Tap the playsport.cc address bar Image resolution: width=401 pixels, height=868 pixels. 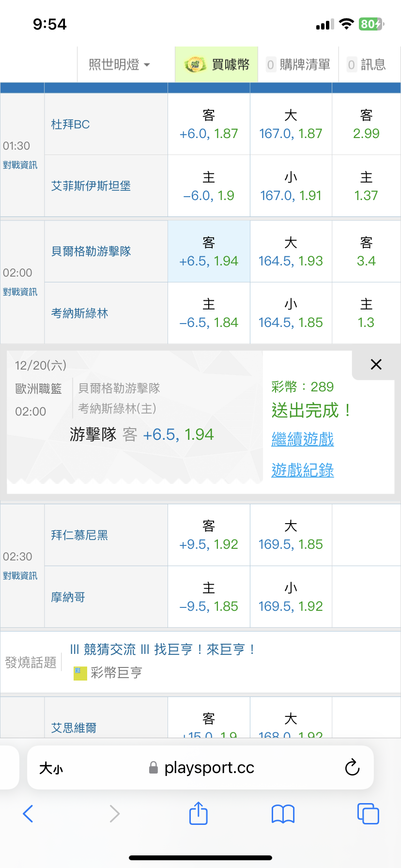click(208, 768)
